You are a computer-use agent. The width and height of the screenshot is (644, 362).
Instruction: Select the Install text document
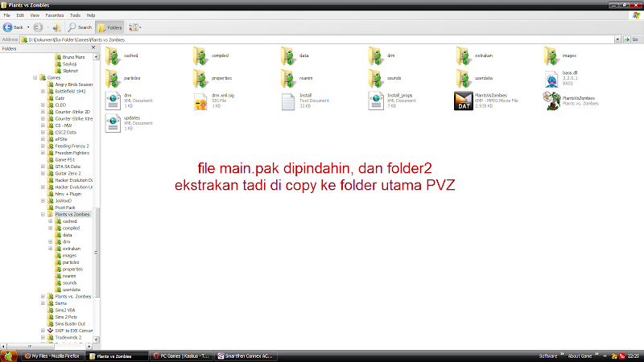click(288, 101)
